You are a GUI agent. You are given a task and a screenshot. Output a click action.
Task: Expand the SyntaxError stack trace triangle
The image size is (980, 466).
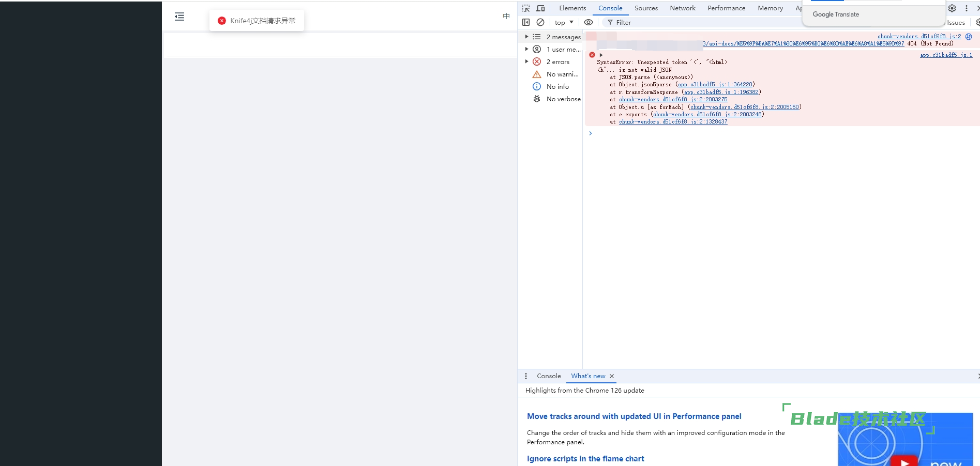coord(601,55)
